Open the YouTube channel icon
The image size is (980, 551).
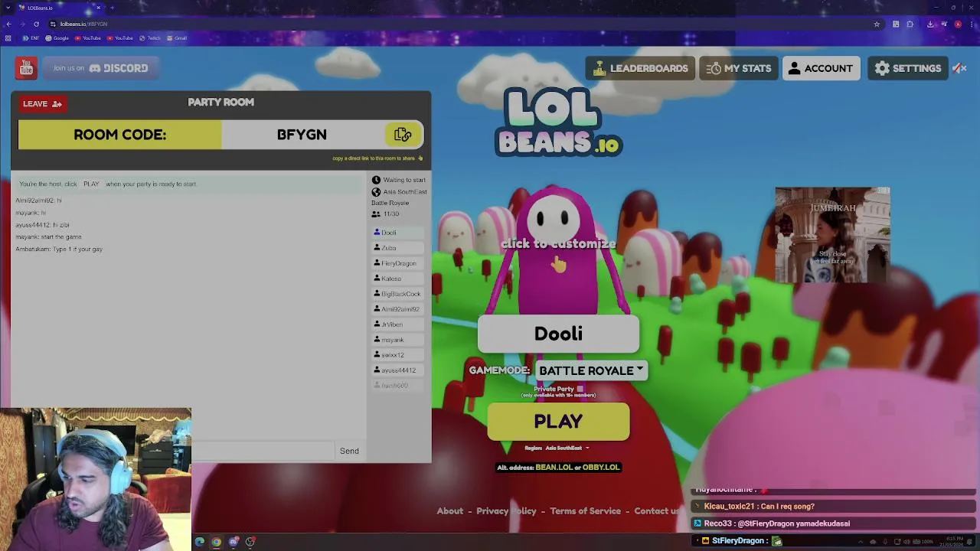coord(26,68)
